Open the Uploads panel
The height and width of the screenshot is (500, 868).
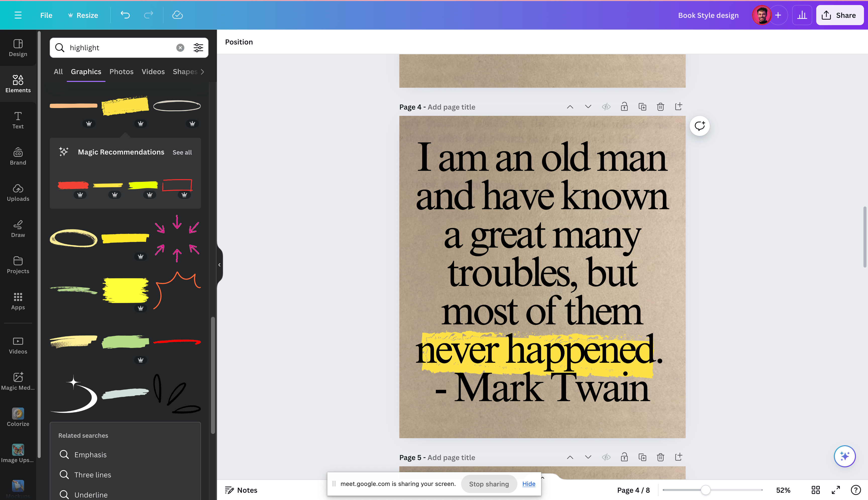pyautogui.click(x=18, y=193)
